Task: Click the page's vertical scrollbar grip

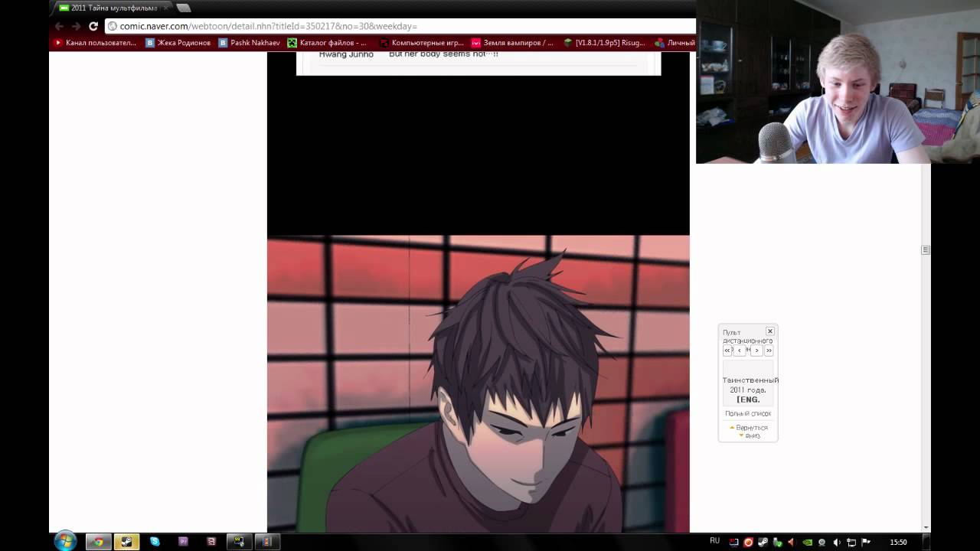Action: coord(926,249)
